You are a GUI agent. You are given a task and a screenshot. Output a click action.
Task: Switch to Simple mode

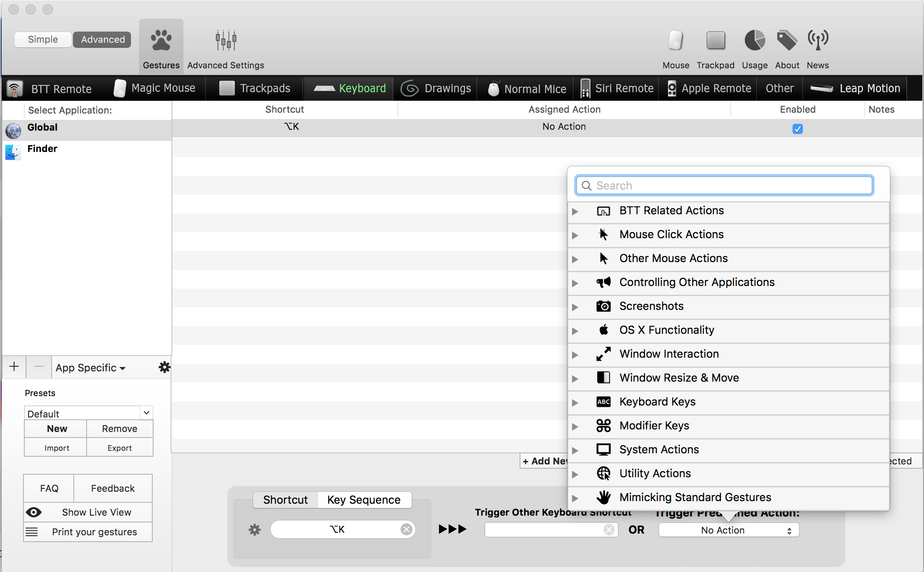click(43, 39)
